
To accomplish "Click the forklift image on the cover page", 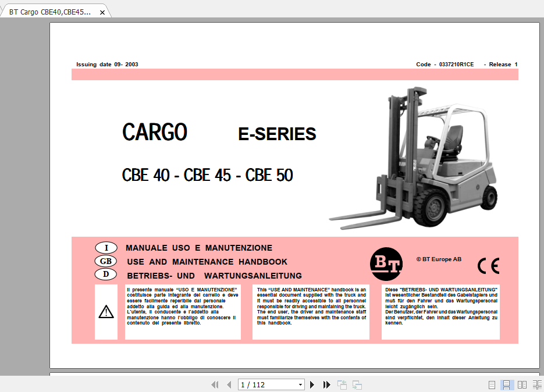I will click(x=413, y=158).
